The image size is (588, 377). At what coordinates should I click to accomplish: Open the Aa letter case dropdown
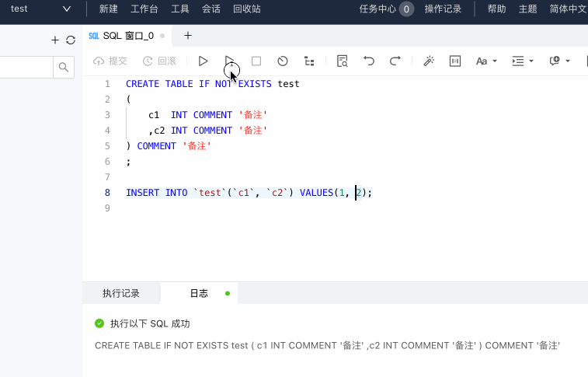tap(486, 61)
